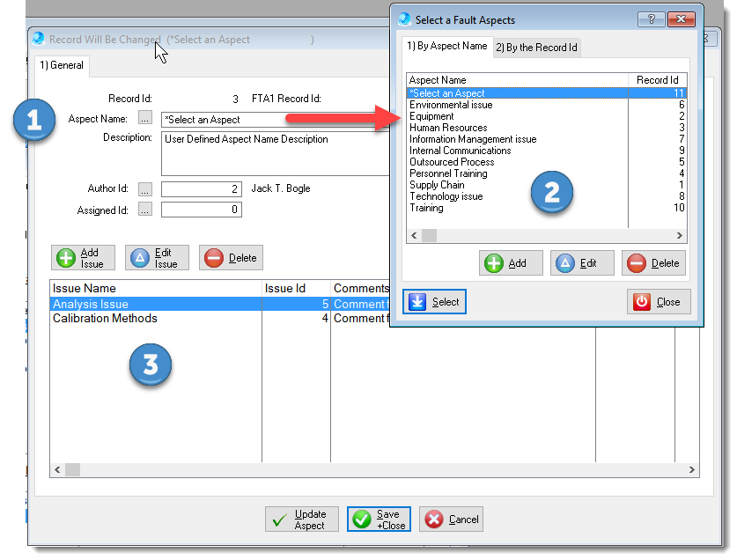Click the Add Issue button
Viewport: 737px width, 560px height.
tap(82, 258)
